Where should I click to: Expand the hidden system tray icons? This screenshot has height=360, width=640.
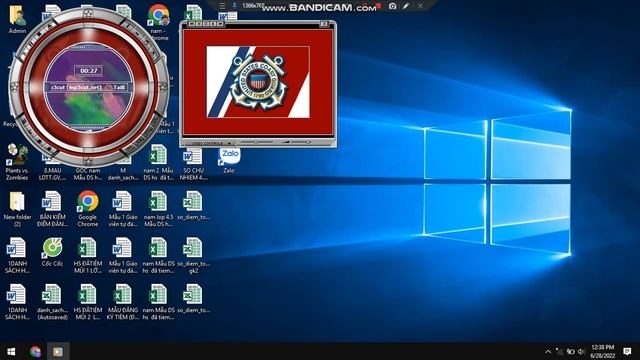[x=548, y=351]
